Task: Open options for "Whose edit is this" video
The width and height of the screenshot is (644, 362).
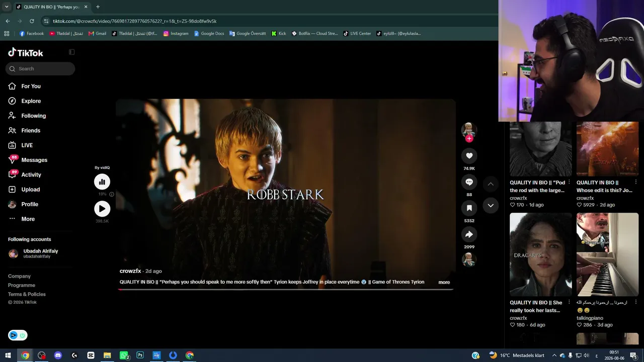Action: (636, 182)
